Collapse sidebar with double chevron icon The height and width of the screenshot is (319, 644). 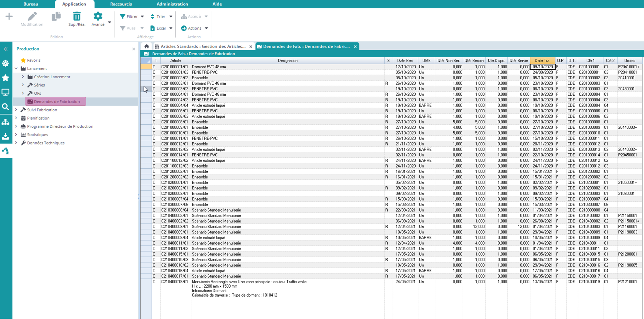click(x=6, y=49)
